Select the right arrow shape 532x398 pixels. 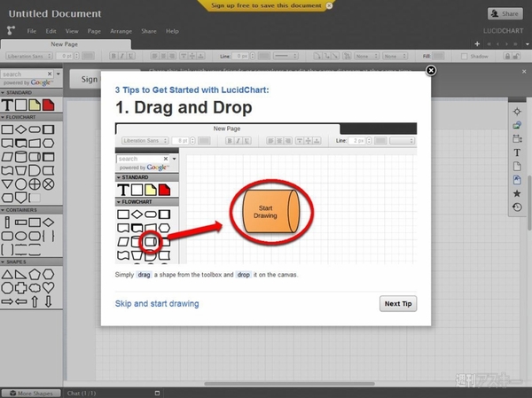7,301
